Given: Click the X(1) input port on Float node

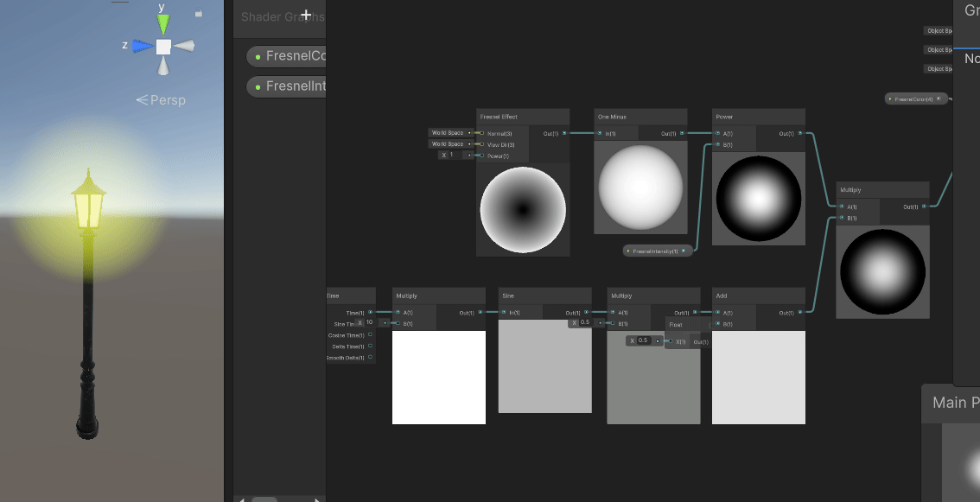Looking at the screenshot, I should [x=671, y=341].
